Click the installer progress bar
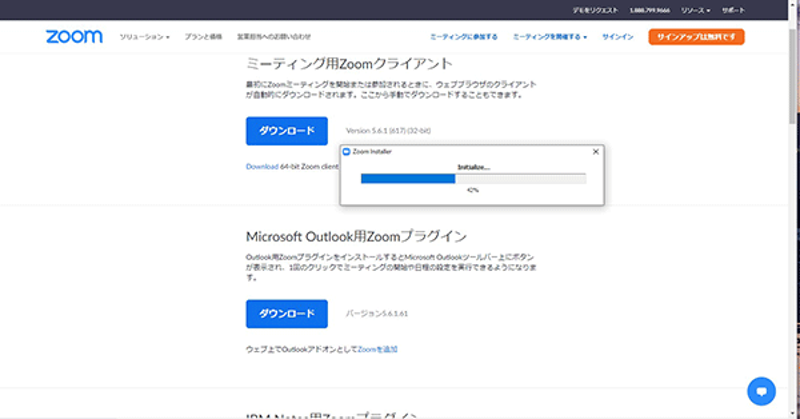Viewport: 800px width, 419px height. [473, 179]
